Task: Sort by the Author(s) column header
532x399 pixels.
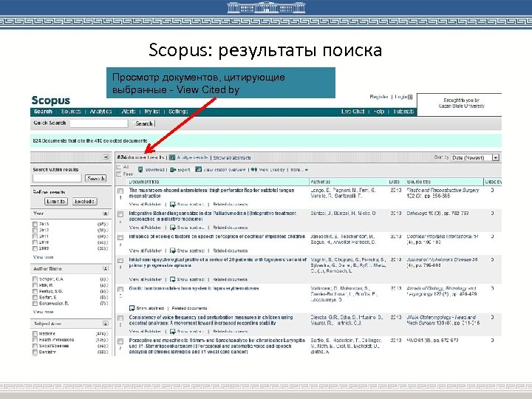Action: click(x=320, y=182)
